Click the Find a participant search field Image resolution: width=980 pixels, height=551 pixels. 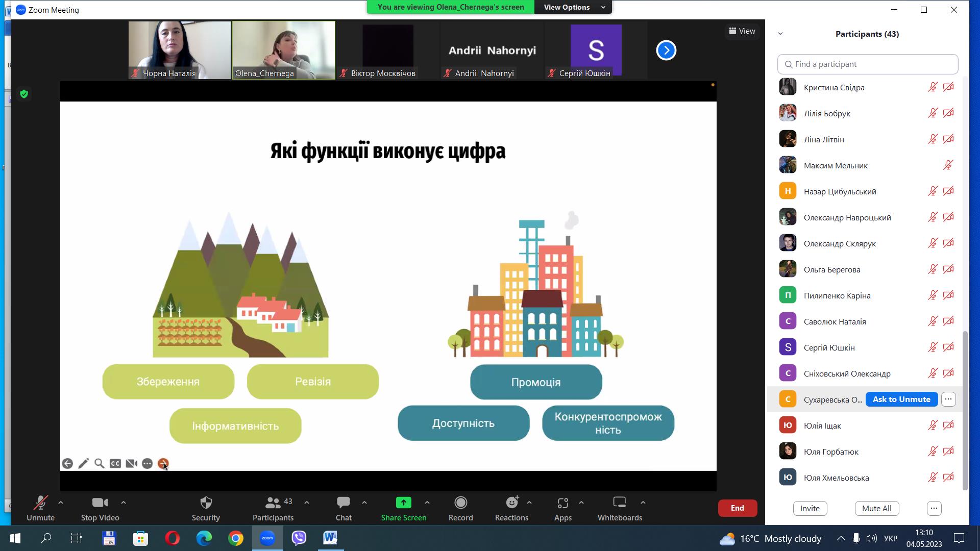868,64
